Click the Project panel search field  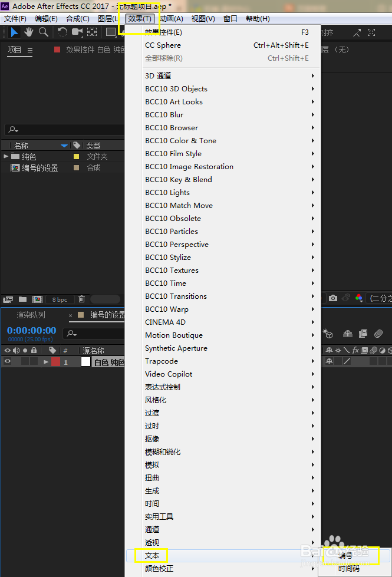pos(65,130)
